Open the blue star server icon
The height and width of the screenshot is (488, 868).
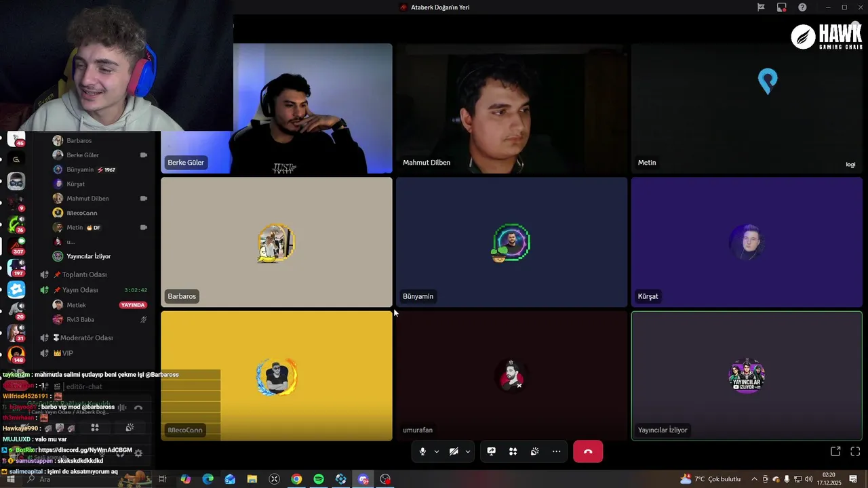[x=16, y=289]
